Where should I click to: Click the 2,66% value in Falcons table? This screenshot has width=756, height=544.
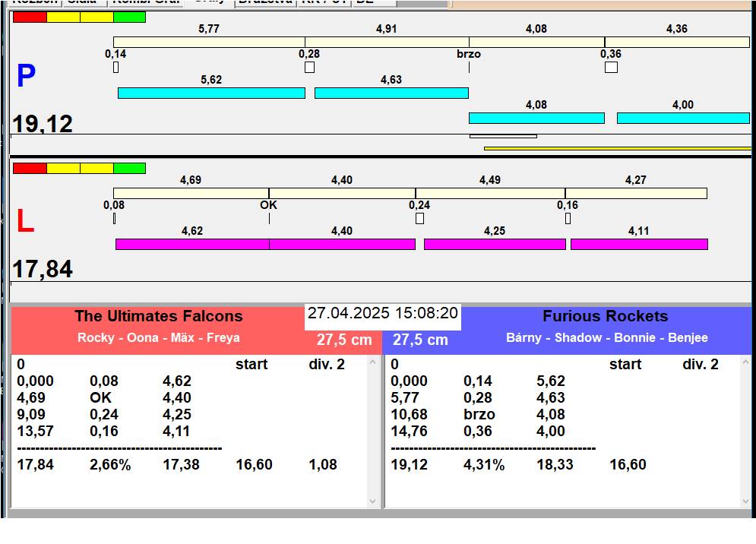(x=110, y=465)
